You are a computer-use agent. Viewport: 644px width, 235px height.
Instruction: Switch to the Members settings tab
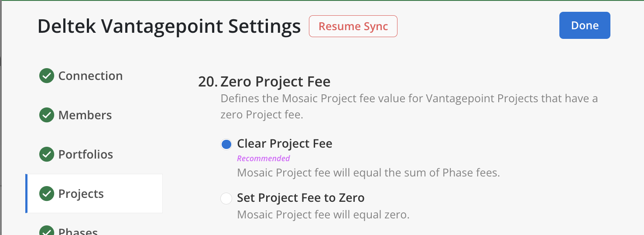tap(85, 115)
